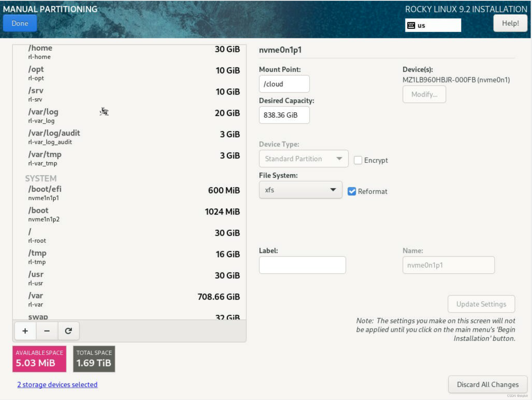Image resolution: width=532 pixels, height=400 pixels.
Task: Select the /usr rl-usr mount point
Action: (129, 279)
